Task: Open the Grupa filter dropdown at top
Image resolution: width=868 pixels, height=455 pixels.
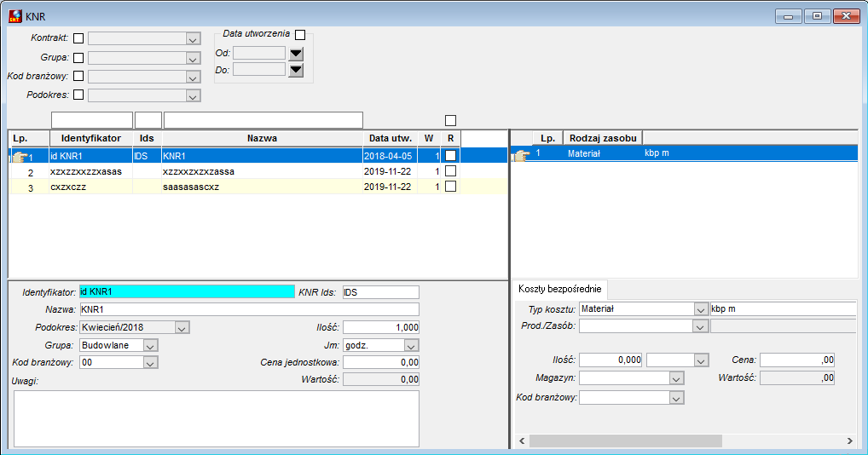Action: [193, 59]
